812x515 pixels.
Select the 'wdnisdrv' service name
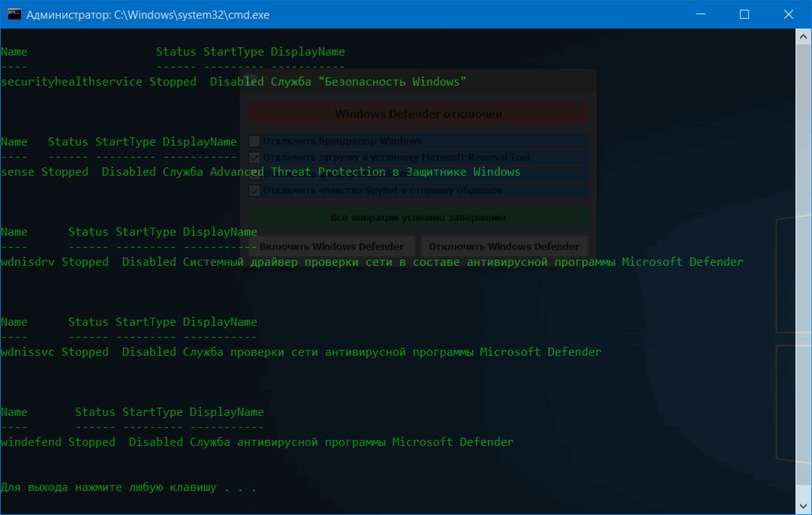[x=28, y=262]
